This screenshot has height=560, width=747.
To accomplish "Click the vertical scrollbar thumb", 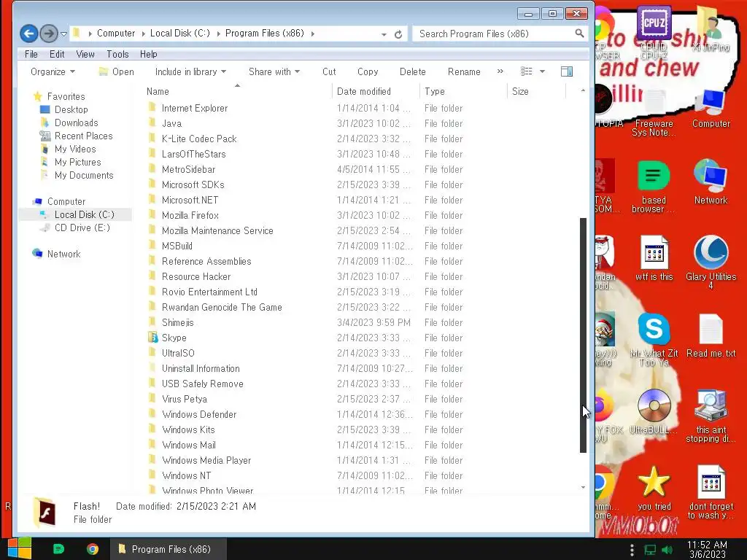I will coord(583,335).
